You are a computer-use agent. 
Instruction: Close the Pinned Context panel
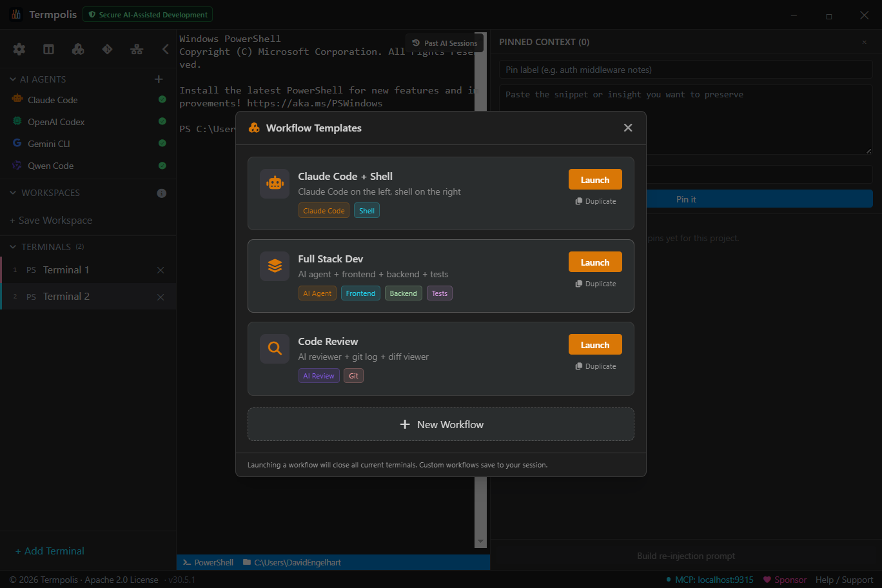pyautogui.click(x=865, y=42)
